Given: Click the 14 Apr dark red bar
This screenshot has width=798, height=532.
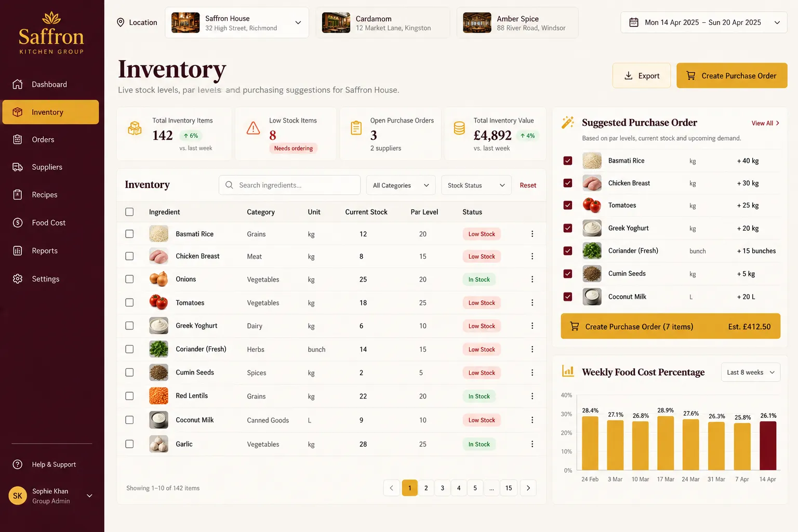Looking at the screenshot, I should [768, 445].
